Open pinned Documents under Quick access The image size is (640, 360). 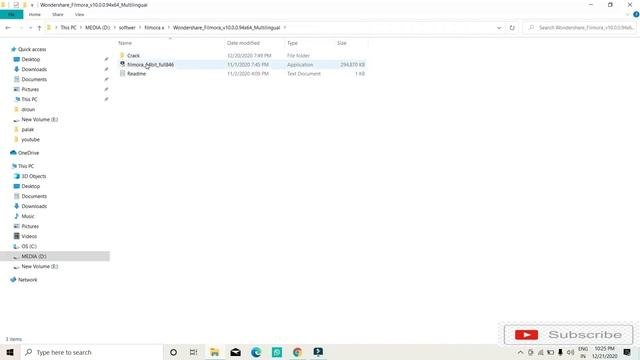(x=34, y=80)
